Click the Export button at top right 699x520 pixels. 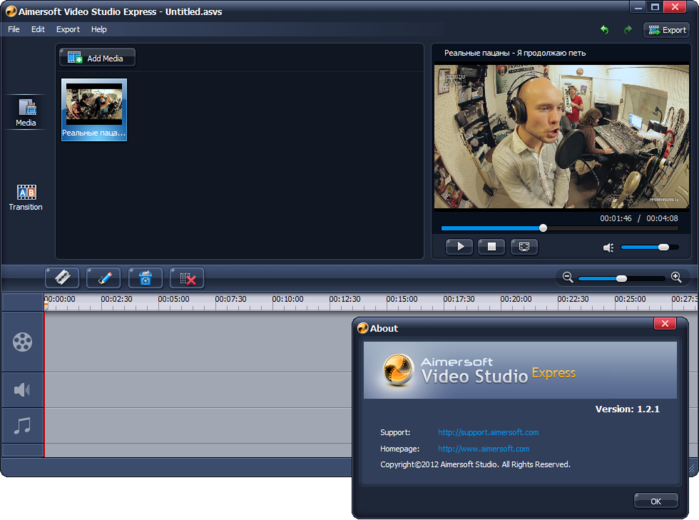click(x=667, y=30)
